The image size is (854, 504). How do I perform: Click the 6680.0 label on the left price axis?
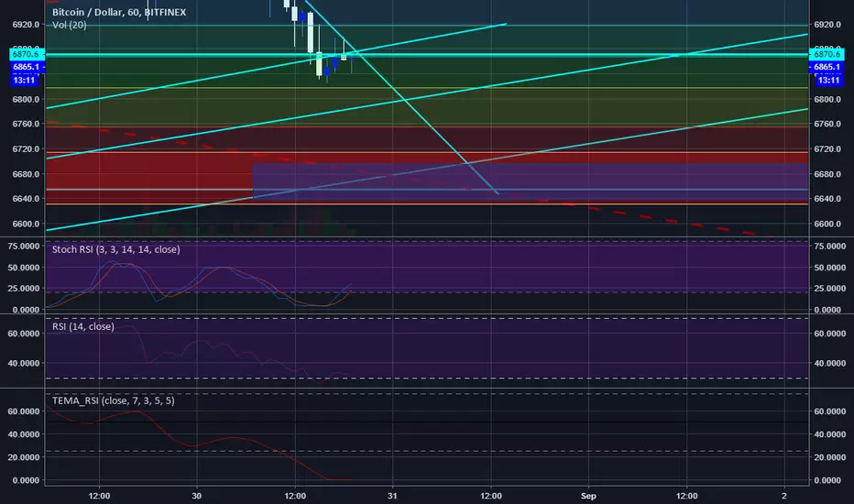click(27, 174)
